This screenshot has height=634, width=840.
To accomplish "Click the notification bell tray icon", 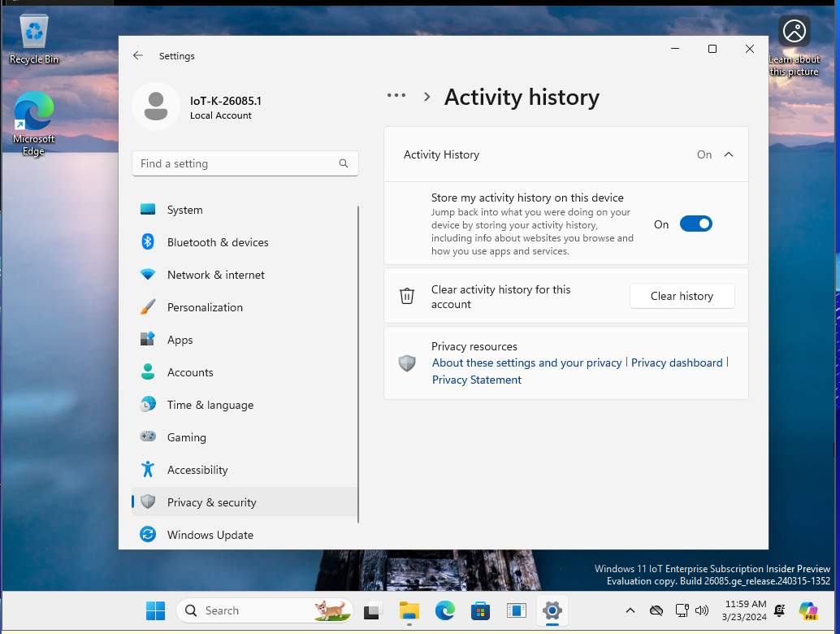I will pyautogui.click(x=780, y=610).
